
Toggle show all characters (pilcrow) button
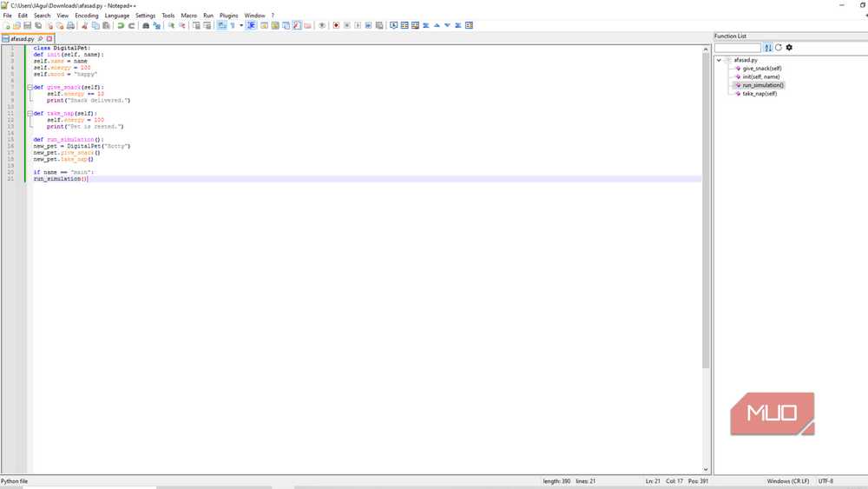click(x=233, y=25)
